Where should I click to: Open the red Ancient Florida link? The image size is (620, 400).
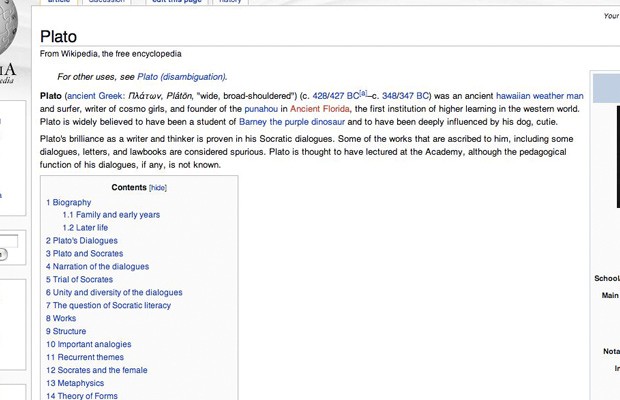320,109
